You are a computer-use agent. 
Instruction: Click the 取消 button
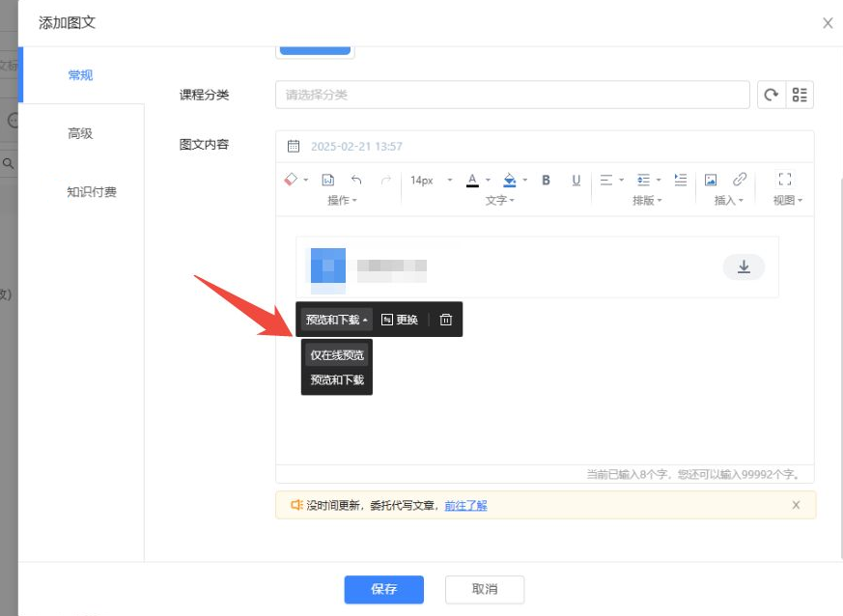click(485, 590)
